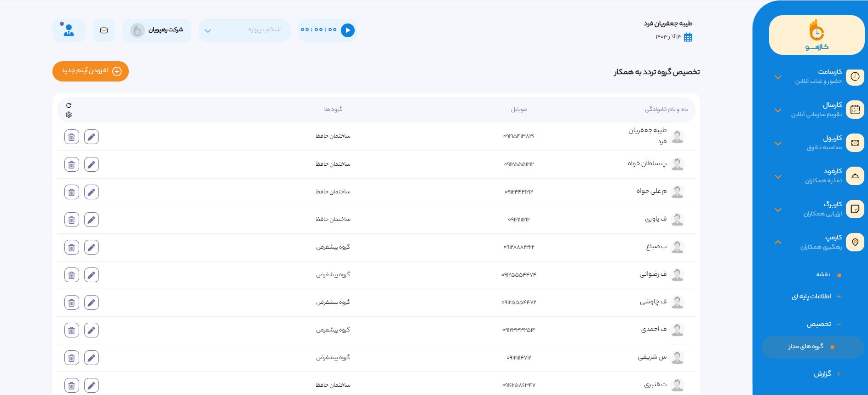The width and height of the screenshot is (868, 395).
Task: Expand the کارپول sidebar section
Action: [778, 143]
